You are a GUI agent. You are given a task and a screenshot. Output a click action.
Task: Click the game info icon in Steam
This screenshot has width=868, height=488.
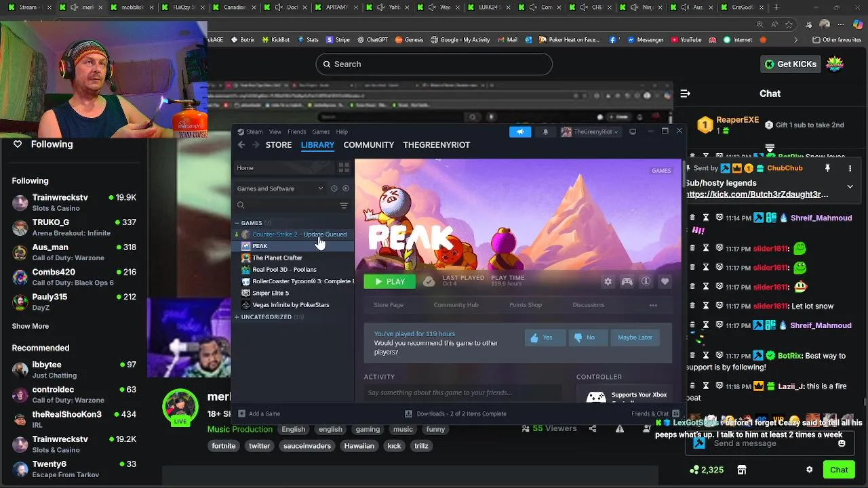[646, 281]
